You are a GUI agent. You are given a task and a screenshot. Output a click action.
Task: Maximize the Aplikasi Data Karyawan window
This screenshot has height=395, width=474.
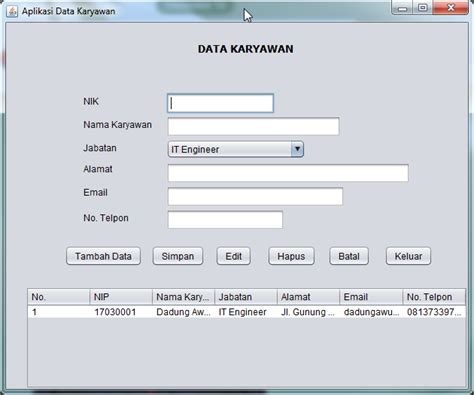(423, 8)
